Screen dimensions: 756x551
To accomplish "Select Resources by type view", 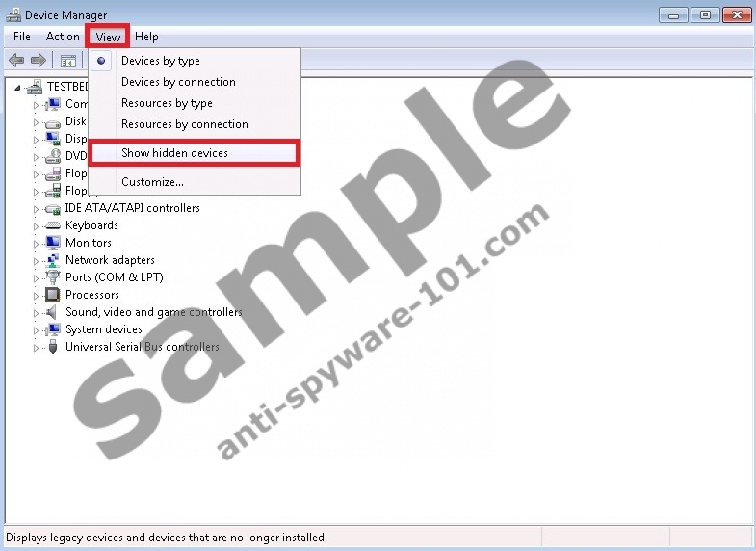I will pos(167,103).
